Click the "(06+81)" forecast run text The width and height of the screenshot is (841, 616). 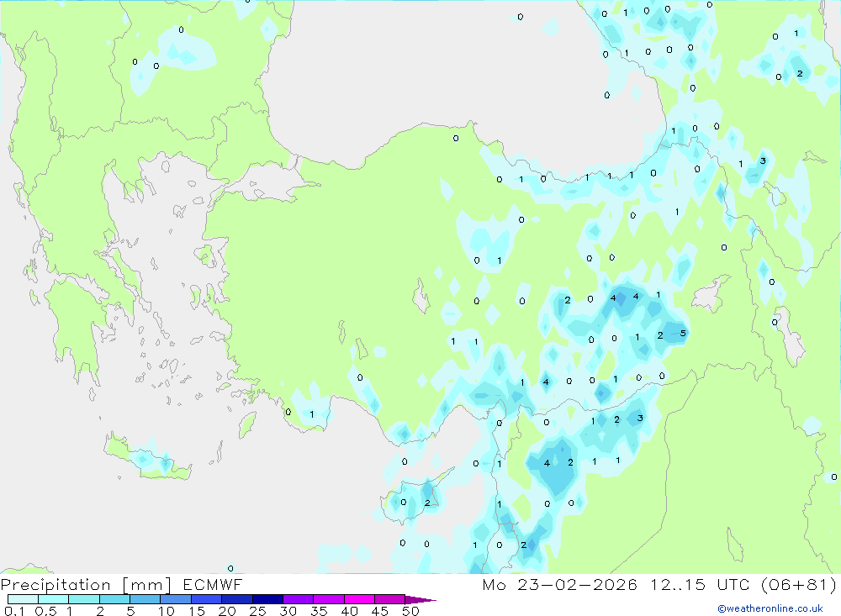tap(799, 584)
